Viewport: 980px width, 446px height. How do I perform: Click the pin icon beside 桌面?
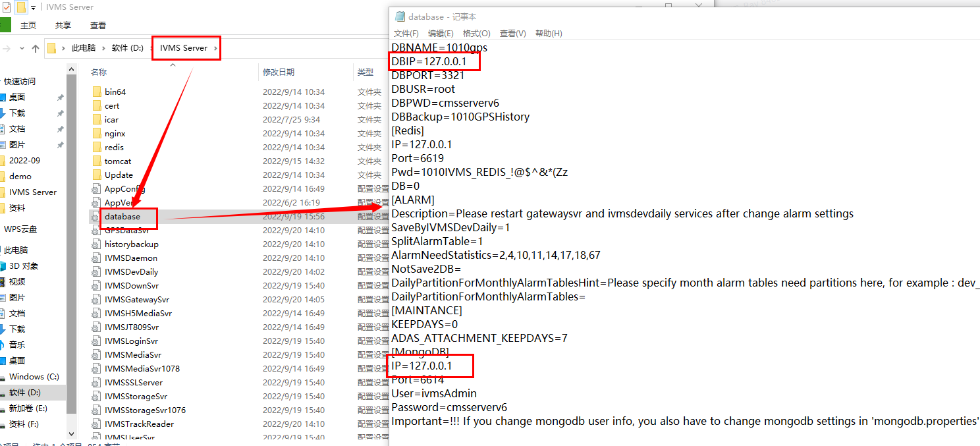tap(60, 98)
